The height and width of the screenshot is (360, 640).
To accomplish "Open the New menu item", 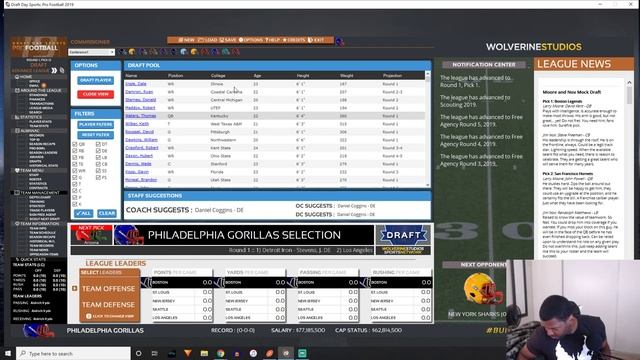I will coord(187,40).
